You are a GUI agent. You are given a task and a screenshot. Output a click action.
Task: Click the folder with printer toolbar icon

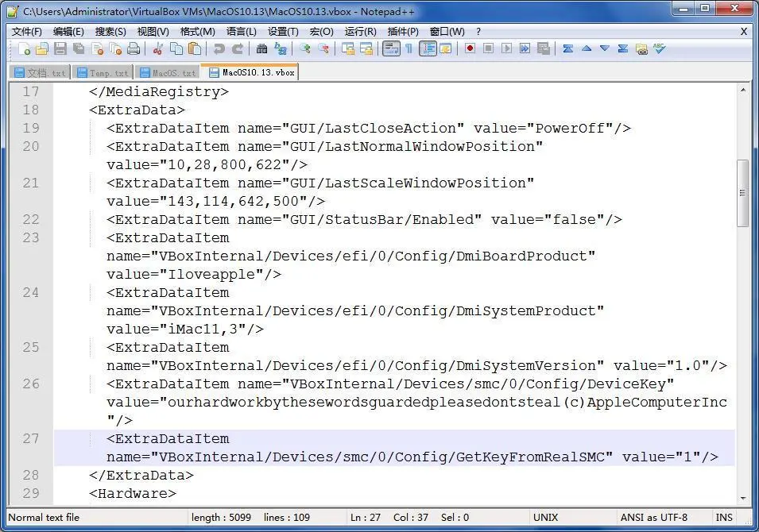(x=642, y=49)
